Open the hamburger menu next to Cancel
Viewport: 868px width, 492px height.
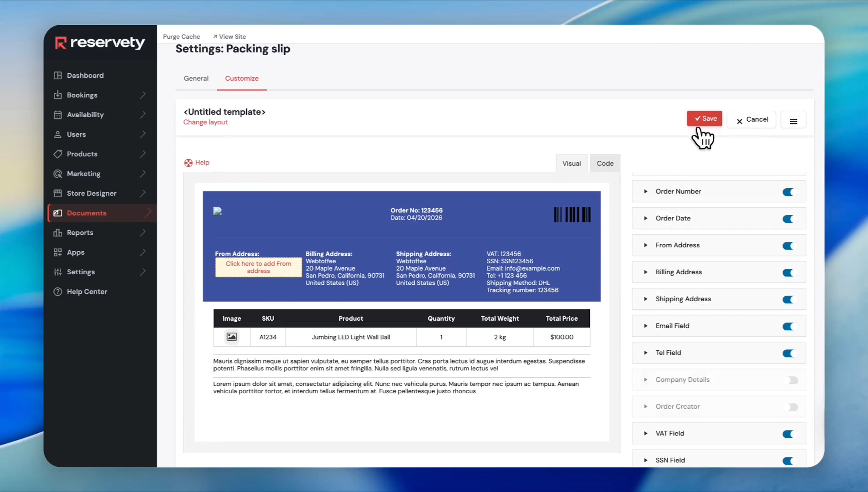coord(793,121)
